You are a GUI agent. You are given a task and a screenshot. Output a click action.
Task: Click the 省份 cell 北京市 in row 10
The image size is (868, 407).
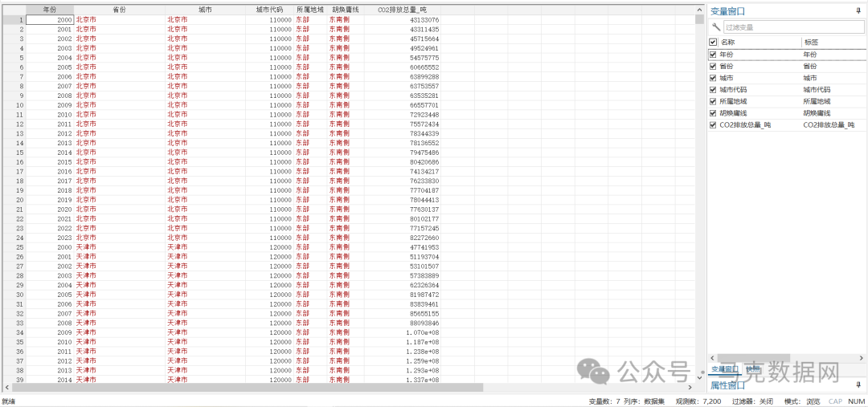119,104
